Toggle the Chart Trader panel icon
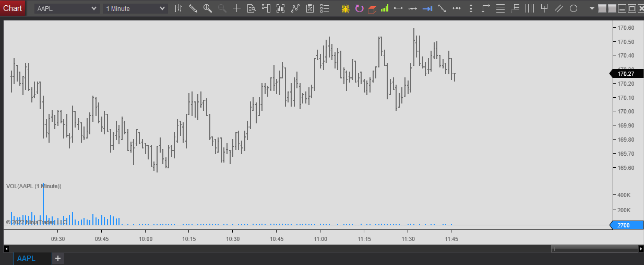This screenshot has width=644, height=265. (266, 8)
